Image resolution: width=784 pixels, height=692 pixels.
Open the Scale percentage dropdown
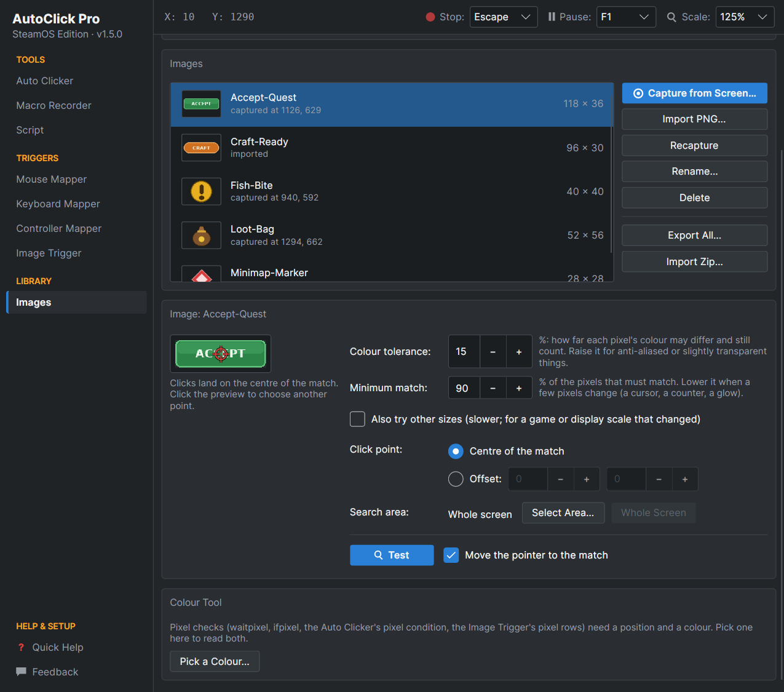point(745,17)
